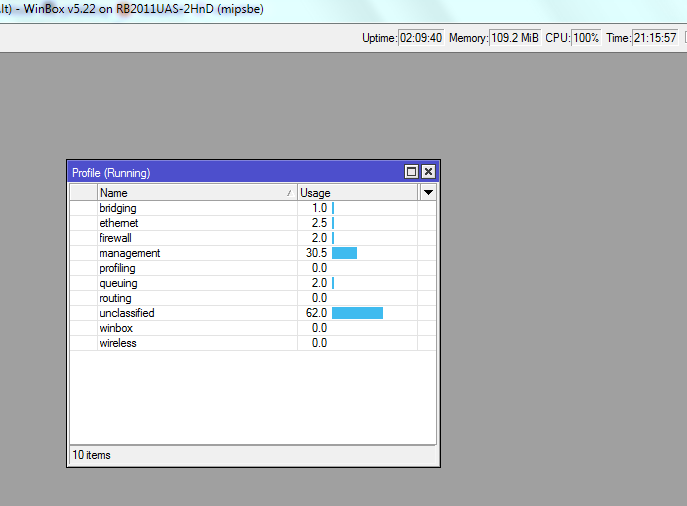
Task: Click the 30.5 usage value
Action: click(x=316, y=253)
